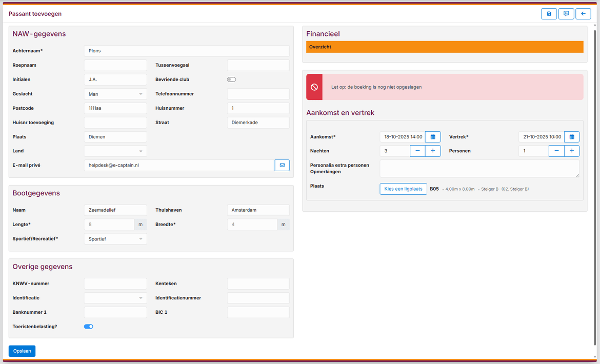Select the orange Overzicht tab

[x=445, y=47]
